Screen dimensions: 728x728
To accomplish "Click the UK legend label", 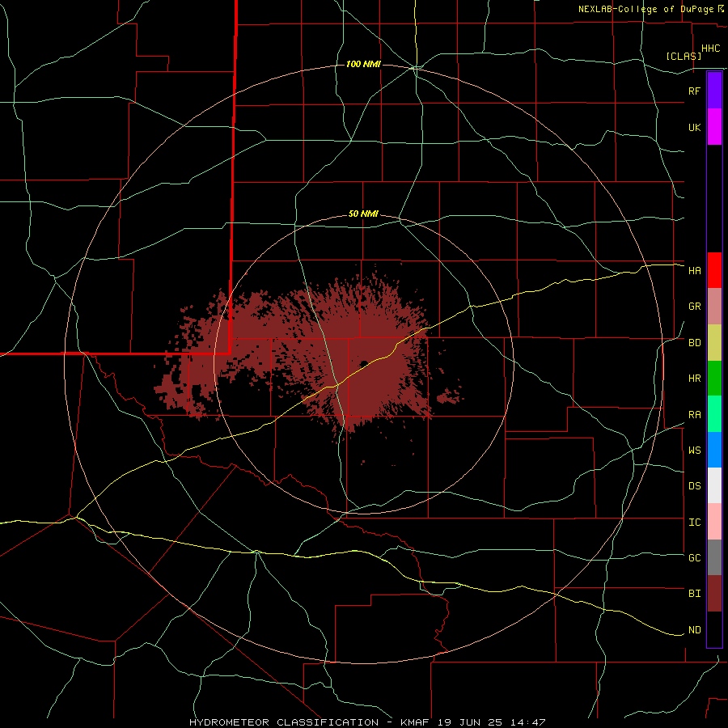I will [694, 127].
